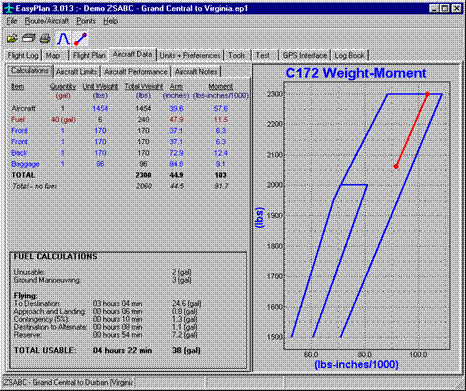Click the red-purple route line icon

click(x=81, y=39)
